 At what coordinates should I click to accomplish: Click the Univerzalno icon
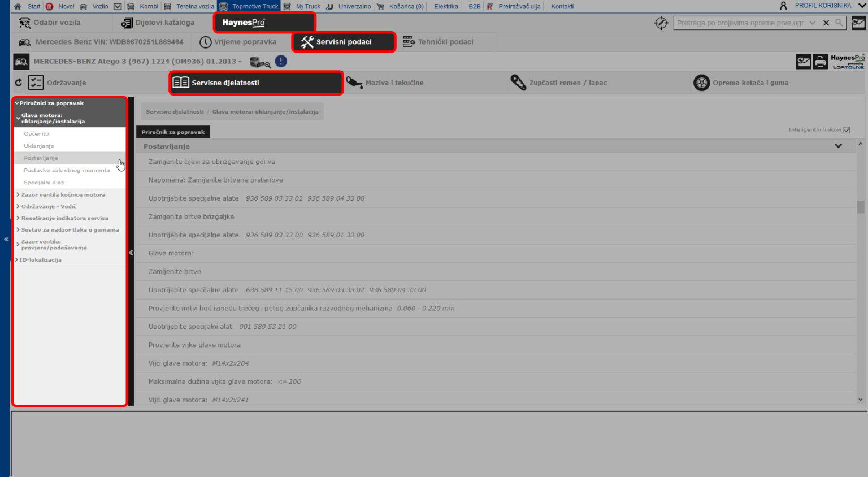coord(330,7)
